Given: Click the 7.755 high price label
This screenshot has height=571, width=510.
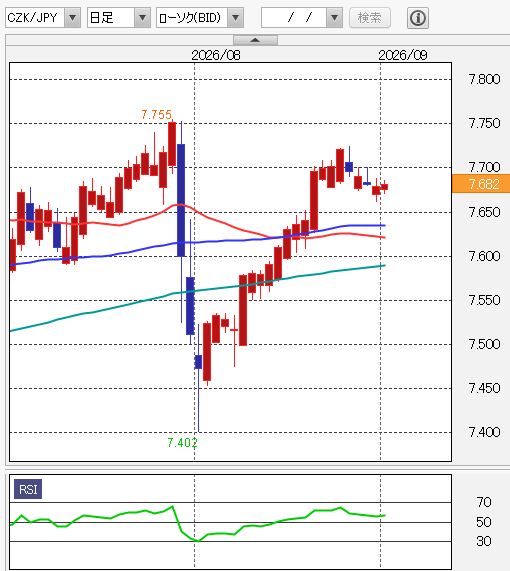Looking at the screenshot, I should (x=156, y=115).
